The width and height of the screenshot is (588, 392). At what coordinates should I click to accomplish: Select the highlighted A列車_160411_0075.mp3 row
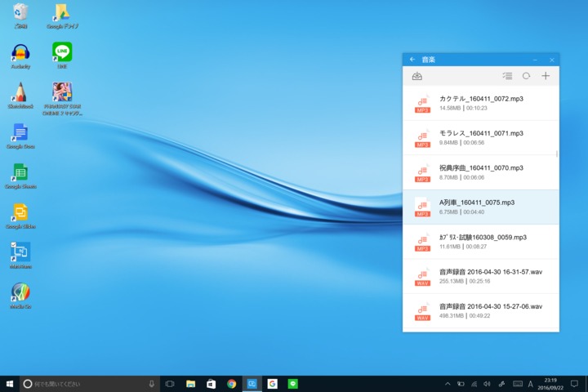click(x=481, y=206)
